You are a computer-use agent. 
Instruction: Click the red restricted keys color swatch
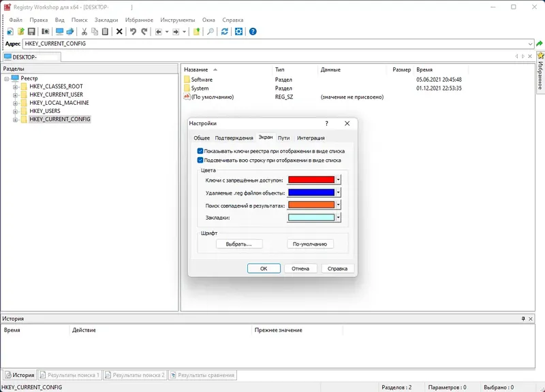[311, 180]
